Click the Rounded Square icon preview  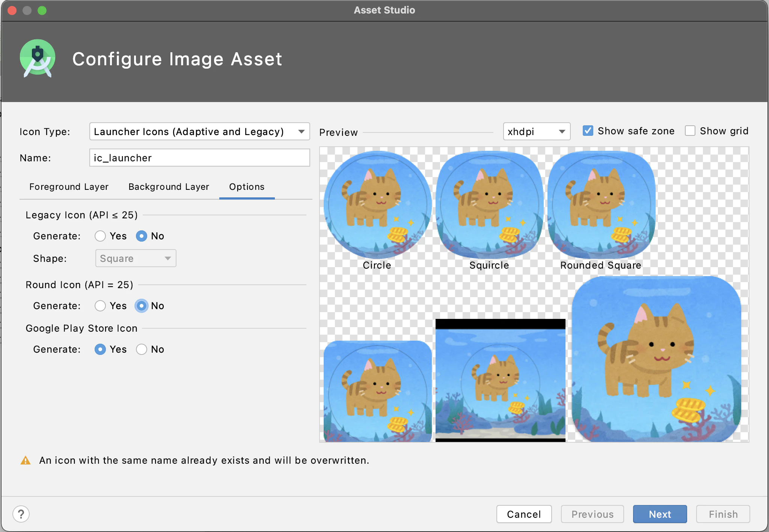click(601, 205)
